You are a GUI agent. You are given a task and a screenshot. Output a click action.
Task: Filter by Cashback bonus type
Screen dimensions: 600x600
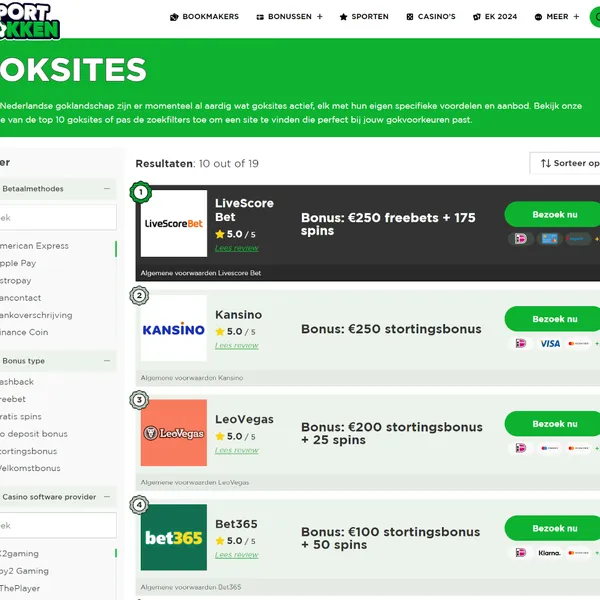coord(17,382)
